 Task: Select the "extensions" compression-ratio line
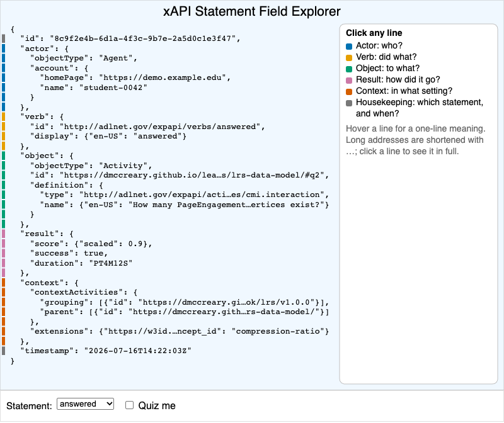tap(180, 332)
